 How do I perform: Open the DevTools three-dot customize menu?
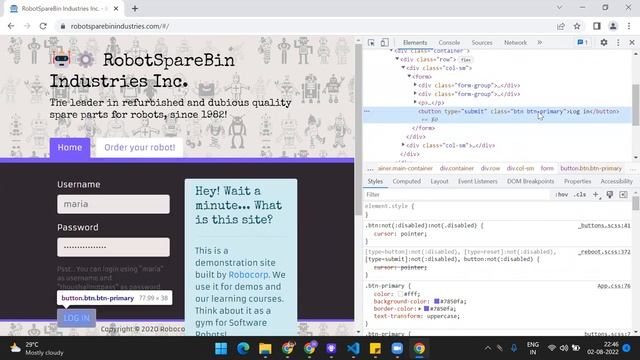[618, 42]
